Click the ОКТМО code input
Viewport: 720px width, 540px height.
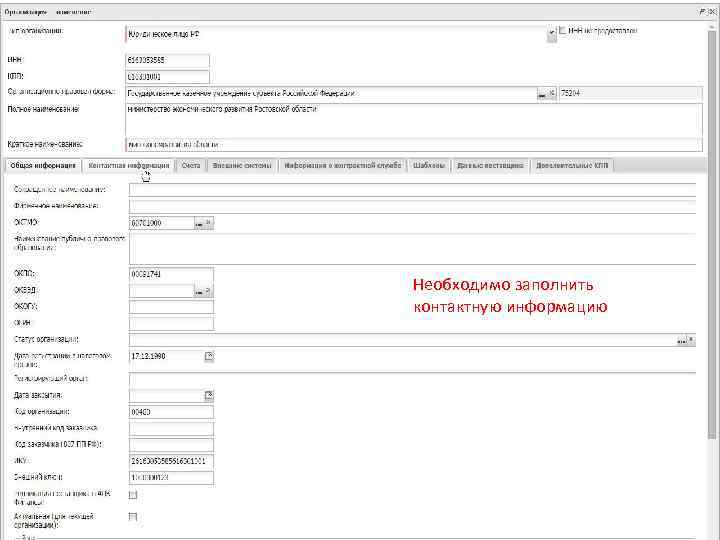point(162,223)
